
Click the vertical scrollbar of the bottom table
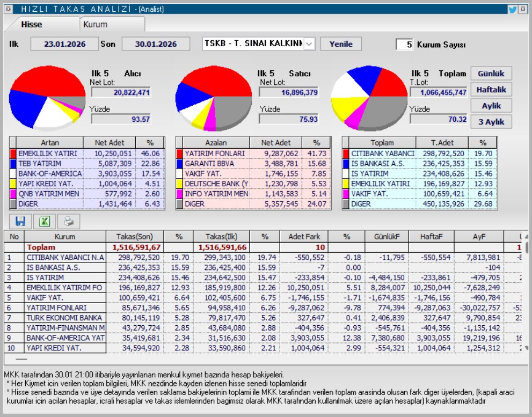526,292
